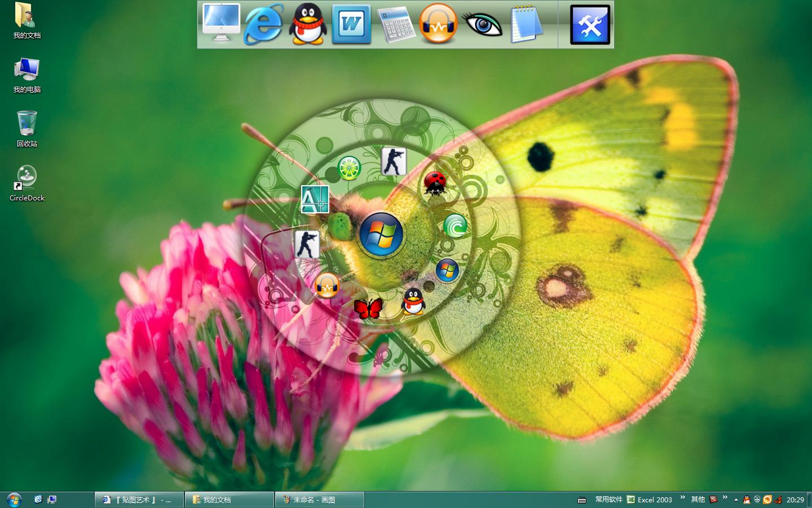Launch upper Counter-Strike icon in CircleDock
812x508 pixels.
(394, 162)
